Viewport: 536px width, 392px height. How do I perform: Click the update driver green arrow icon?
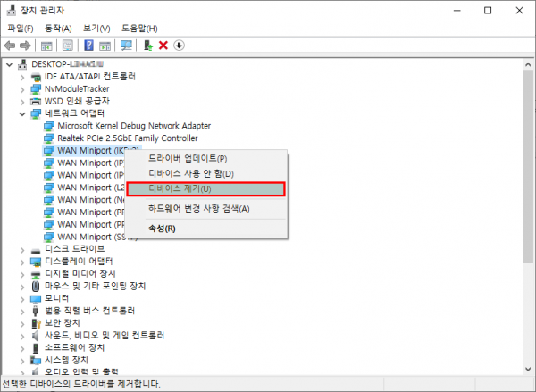click(148, 46)
